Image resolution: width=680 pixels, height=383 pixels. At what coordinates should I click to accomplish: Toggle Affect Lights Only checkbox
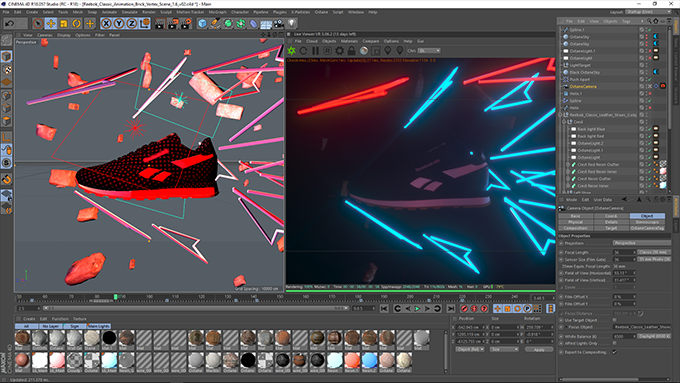tap(615, 343)
